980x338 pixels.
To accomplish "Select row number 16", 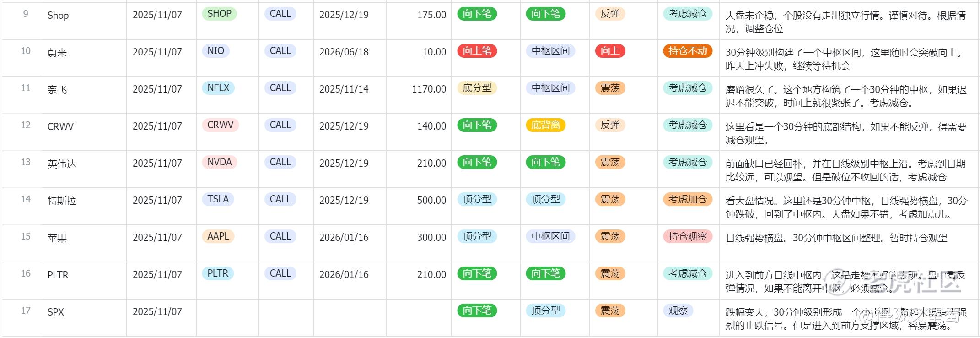I will click(x=26, y=273).
